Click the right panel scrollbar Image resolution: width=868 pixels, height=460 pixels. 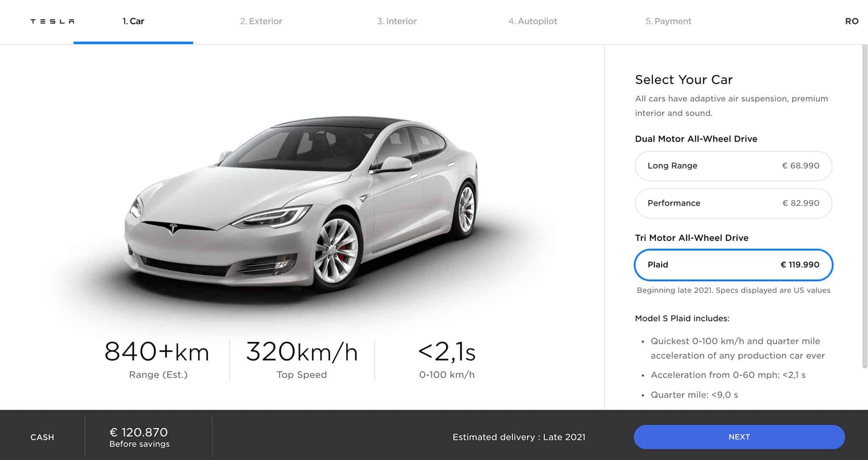pyautogui.click(x=865, y=204)
